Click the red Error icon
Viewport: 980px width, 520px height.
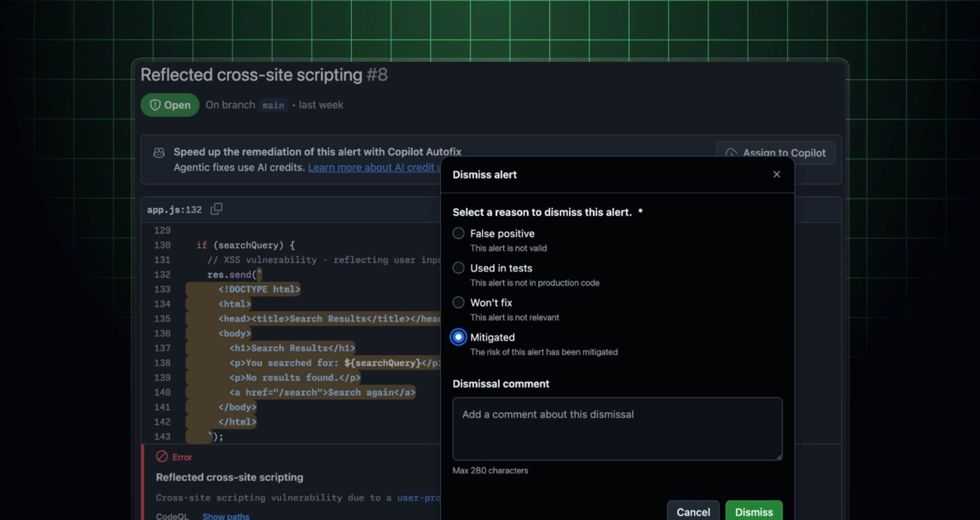(162, 456)
